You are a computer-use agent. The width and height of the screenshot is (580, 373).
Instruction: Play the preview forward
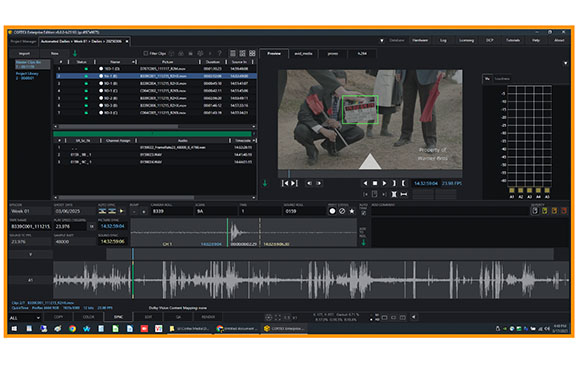384,183
